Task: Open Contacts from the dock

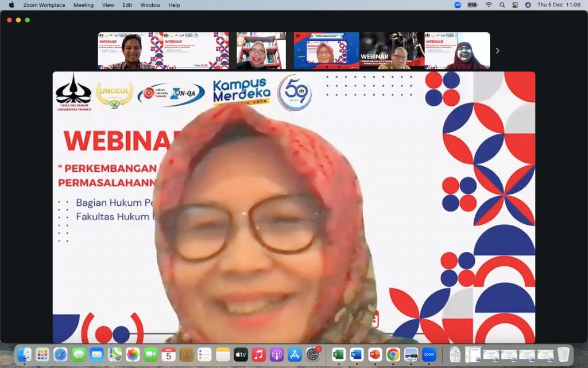Action: [x=187, y=354]
